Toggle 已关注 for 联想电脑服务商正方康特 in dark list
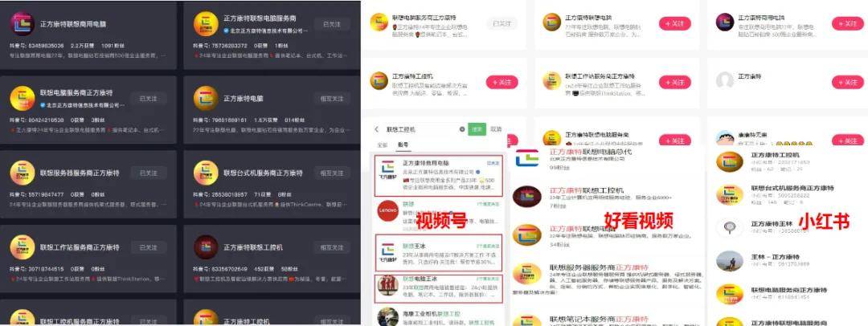Screen dimensions: 868x326 coord(149,99)
